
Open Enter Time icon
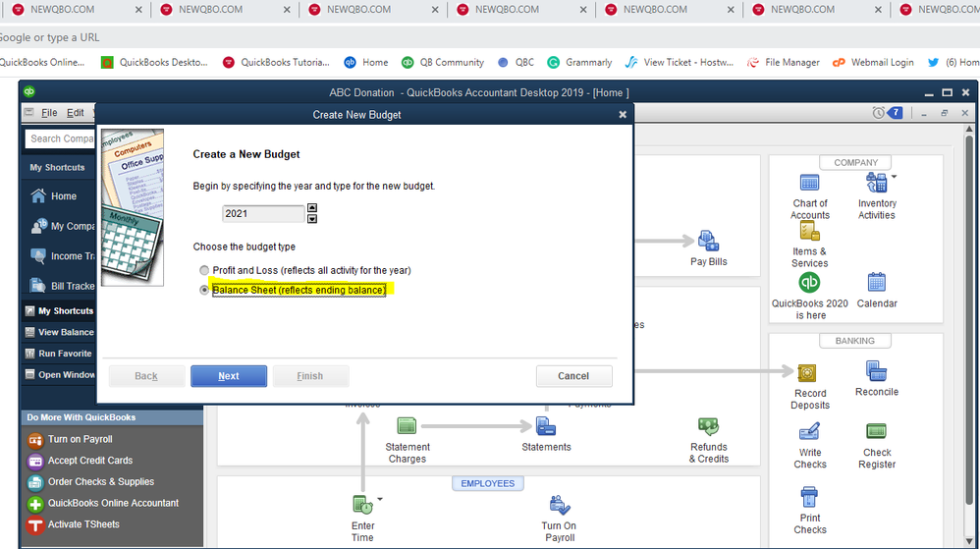point(362,505)
